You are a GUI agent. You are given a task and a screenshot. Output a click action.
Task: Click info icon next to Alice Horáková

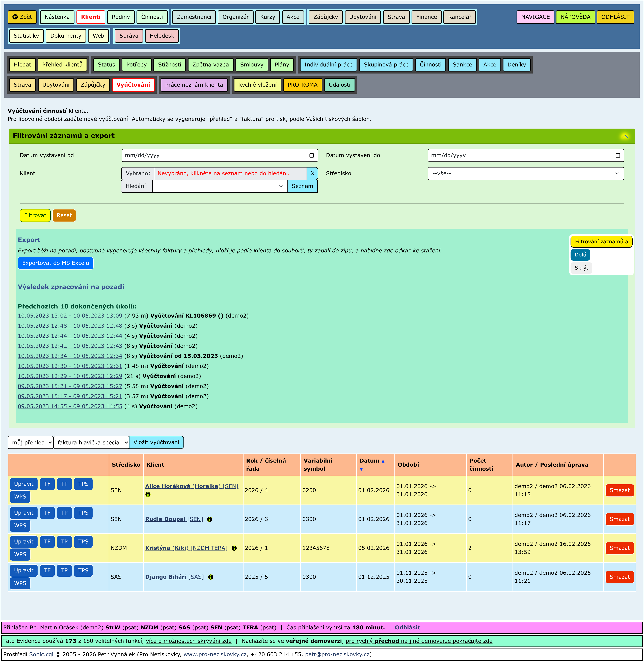pyautogui.click(x=148, y=494)
